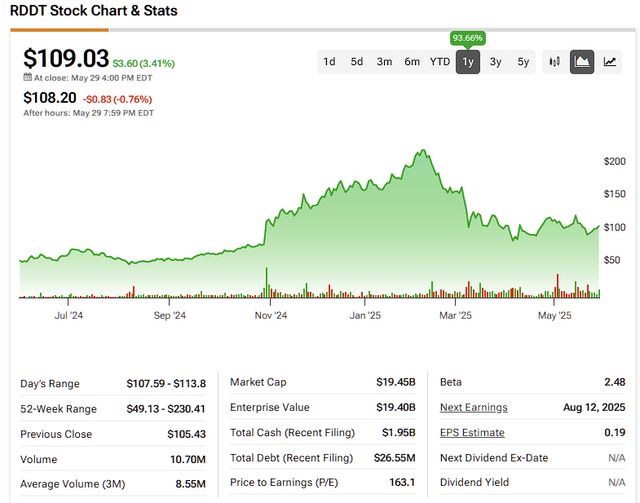Click the Price to Earnings value 163.1
Viewport: 640px width, 503px height.
coord(402,482)
